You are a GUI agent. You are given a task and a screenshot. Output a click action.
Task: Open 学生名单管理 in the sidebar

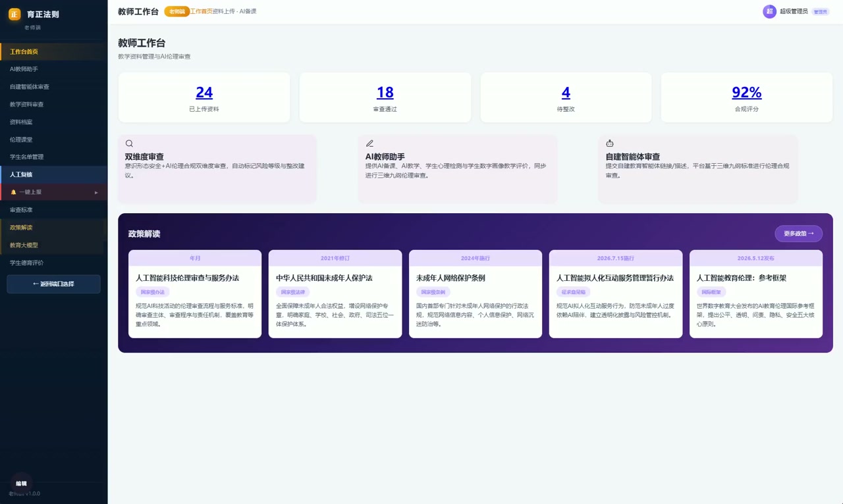(53, 157)
